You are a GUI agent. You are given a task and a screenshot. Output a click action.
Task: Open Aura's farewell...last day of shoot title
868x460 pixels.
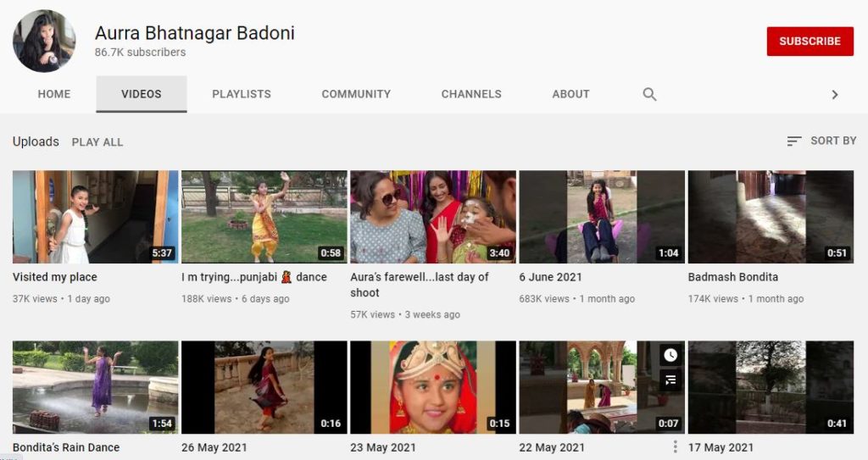point(419,285)
